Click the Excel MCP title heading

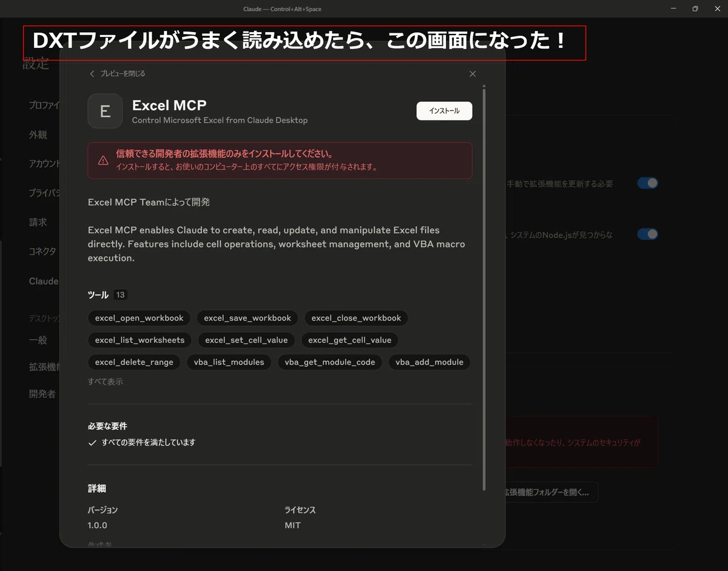tap(169, 105)
